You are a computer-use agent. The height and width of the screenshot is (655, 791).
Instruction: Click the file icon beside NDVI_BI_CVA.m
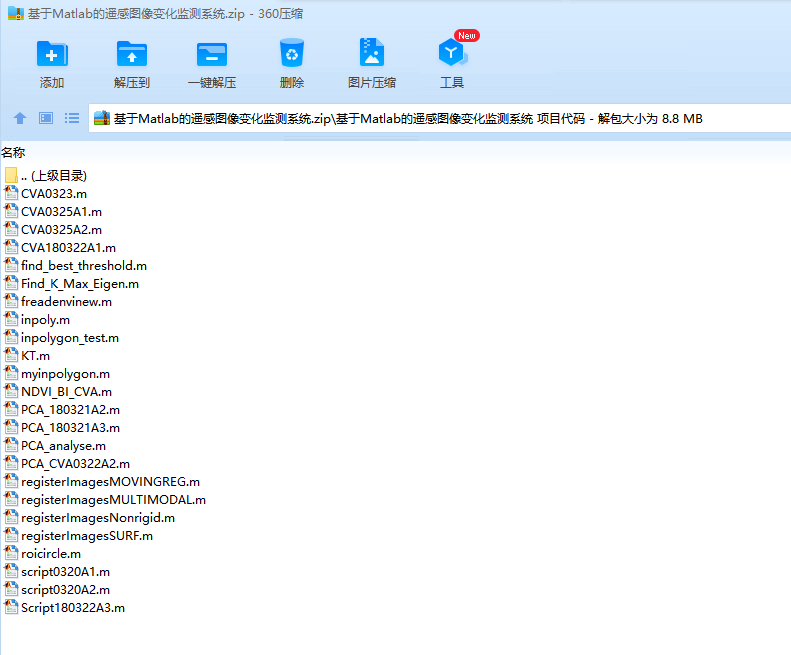point(11,391)
